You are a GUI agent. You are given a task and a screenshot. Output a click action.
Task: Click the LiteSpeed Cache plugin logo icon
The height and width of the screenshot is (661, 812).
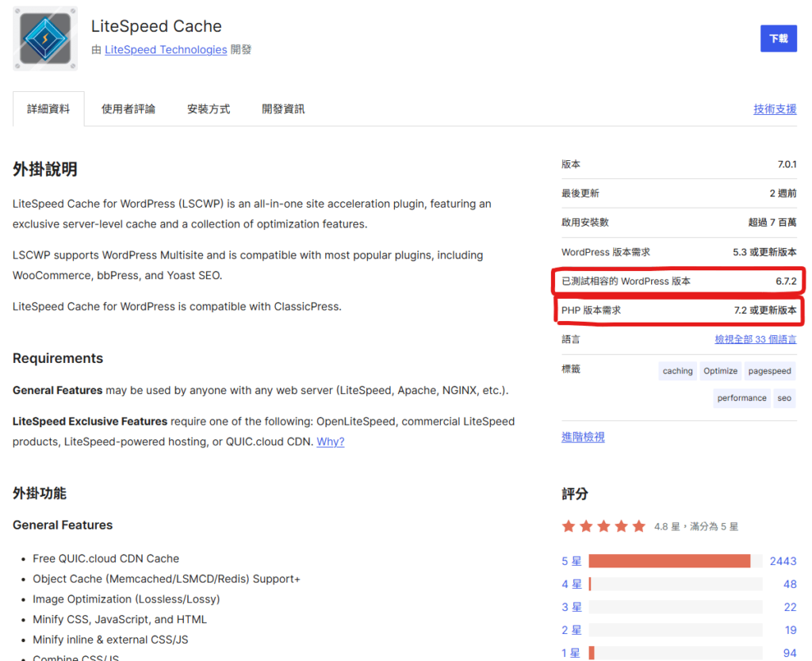pos(45,38)
